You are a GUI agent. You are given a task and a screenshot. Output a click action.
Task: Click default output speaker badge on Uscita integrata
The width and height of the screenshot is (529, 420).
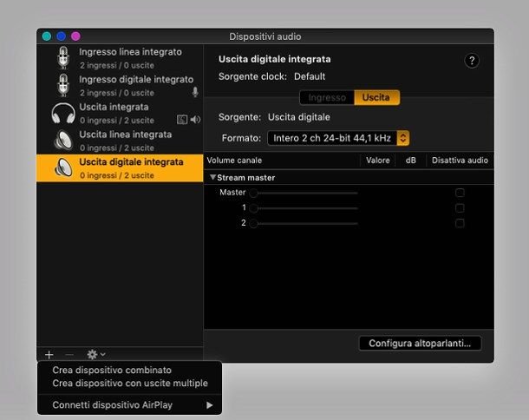click(x=195, y=120)
